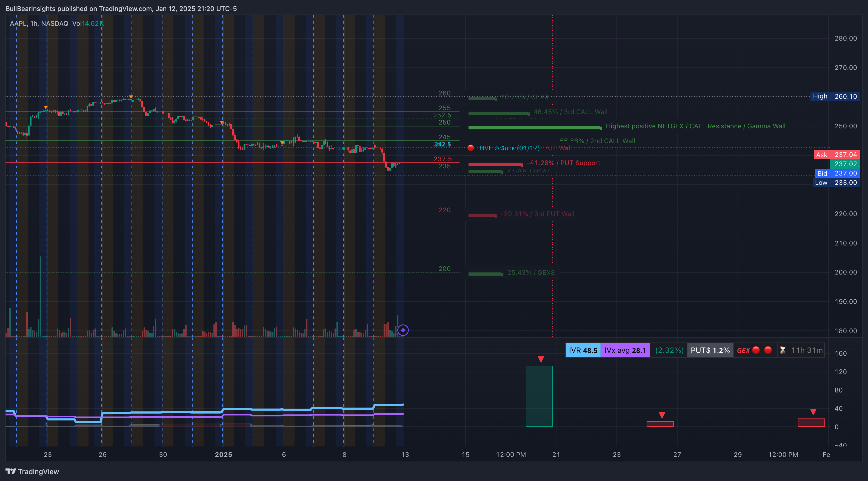
Task: Click the Highest positive NETGEX Gamma Wall label
Action: [695, 126]
